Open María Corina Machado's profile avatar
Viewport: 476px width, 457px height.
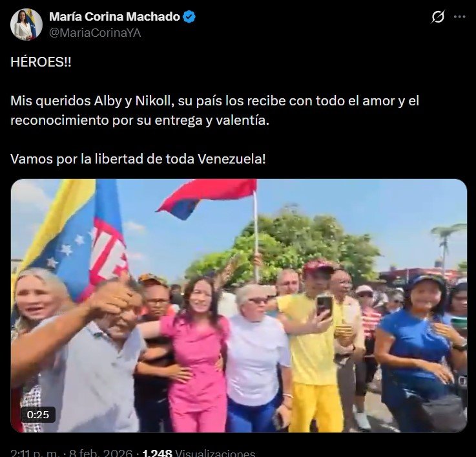26,25
